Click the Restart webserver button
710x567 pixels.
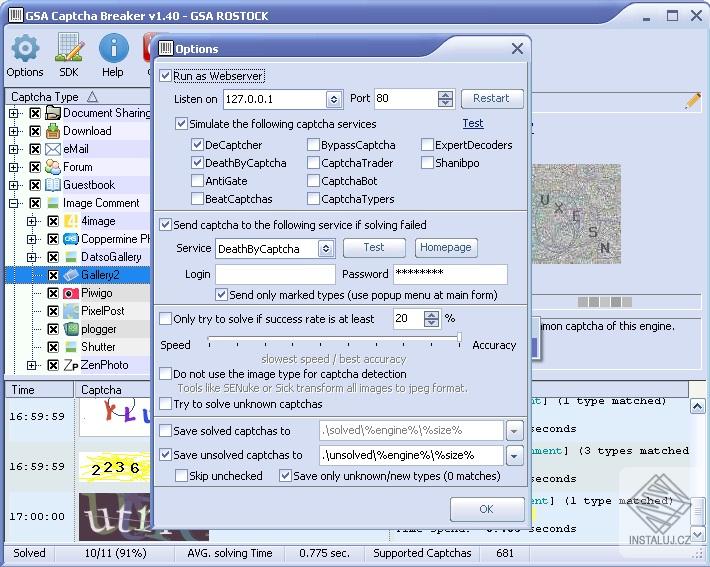(x=492, y=98)
